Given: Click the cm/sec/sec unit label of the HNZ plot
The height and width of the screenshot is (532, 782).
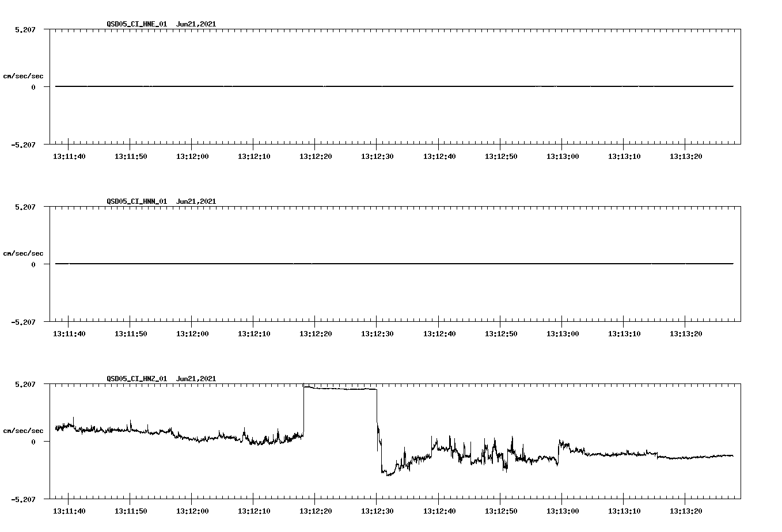Looking at the screenshot, I should click(x=23, y=431).
